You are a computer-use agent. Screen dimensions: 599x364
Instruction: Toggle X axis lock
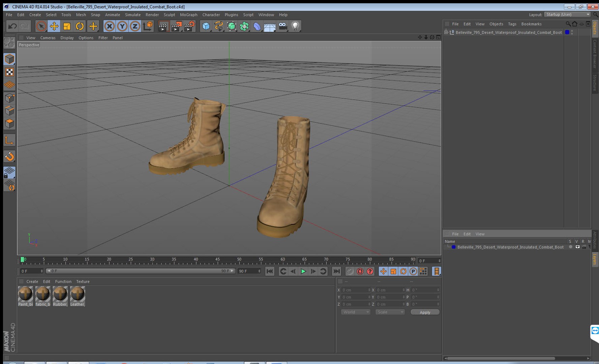click(109, 26)
